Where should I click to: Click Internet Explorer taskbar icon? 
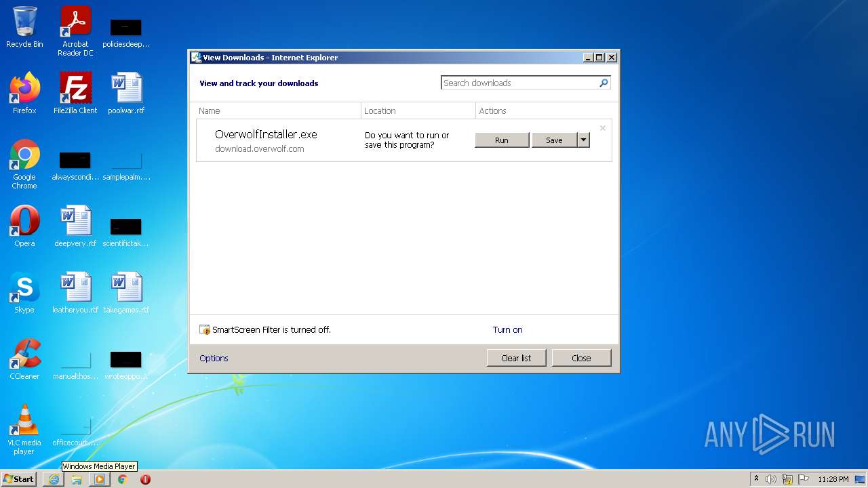click(x=54, y=479)
